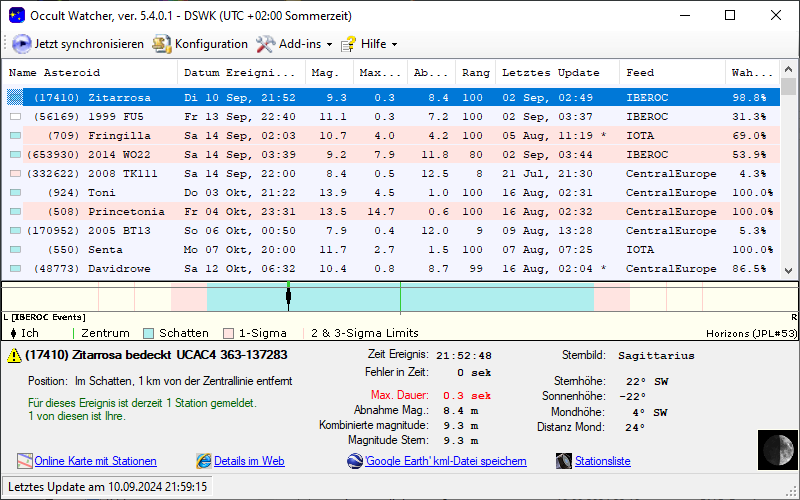Viewport: 800px width, 500px height.
Task: Toggle the box beside 1999 FU5 row
Action: (x=14, y=117)
